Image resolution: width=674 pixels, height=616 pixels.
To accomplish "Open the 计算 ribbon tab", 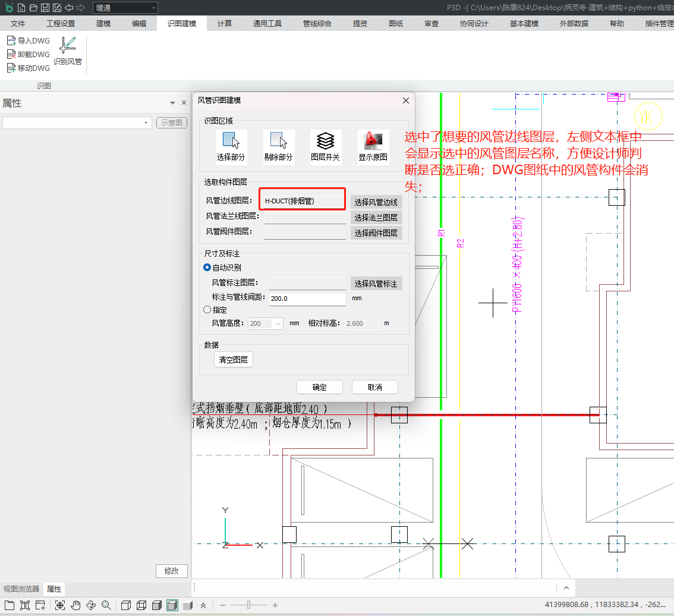I will pos(224,24).
